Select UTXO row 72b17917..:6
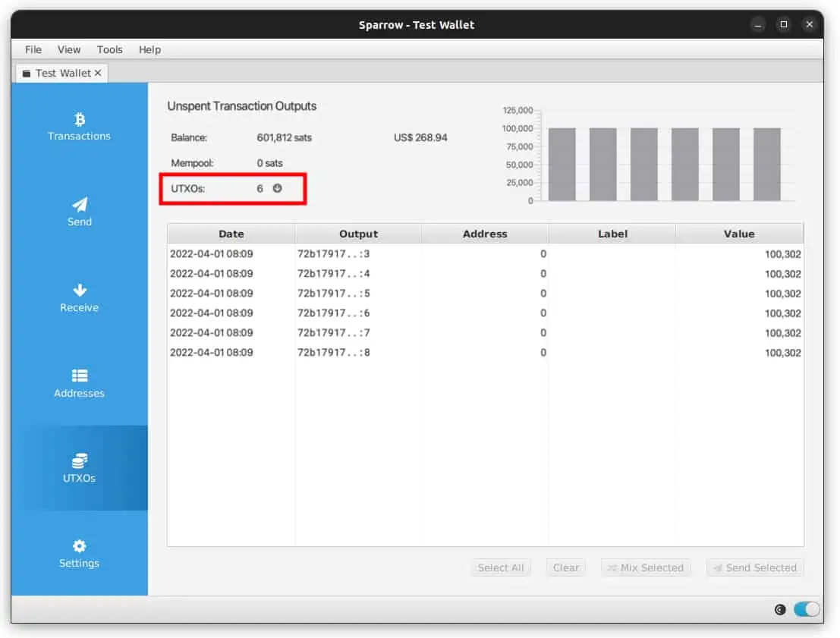Image resolution: width=840 pixels, height=638 pixels. [x=486, y=313]
